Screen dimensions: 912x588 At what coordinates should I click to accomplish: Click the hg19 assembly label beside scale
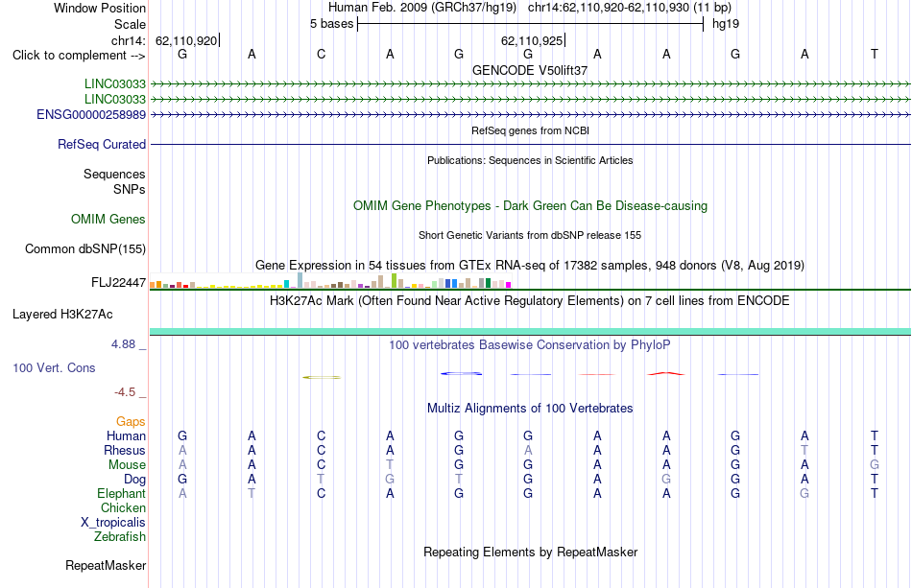726,24
